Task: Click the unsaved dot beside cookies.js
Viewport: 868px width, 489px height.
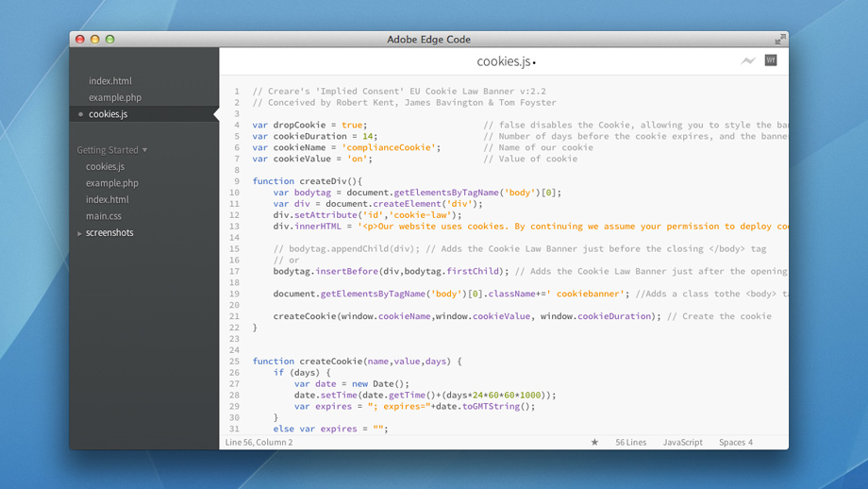Action: point(81,114)
